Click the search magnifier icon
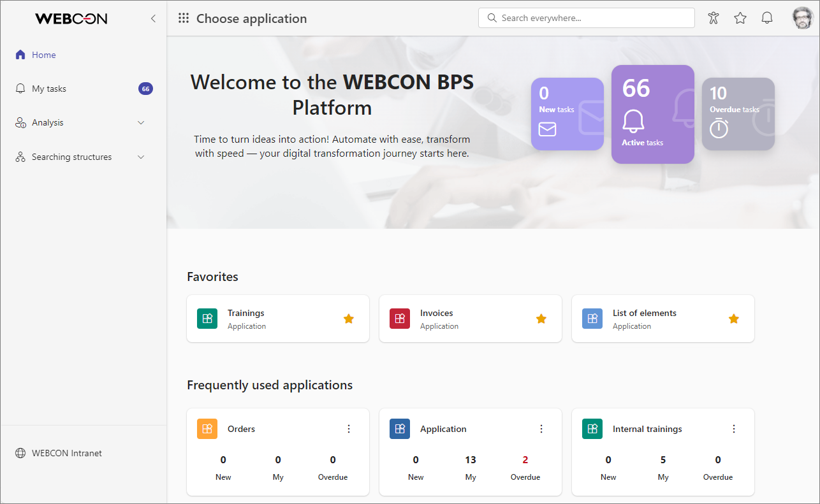 pos(492,18)
